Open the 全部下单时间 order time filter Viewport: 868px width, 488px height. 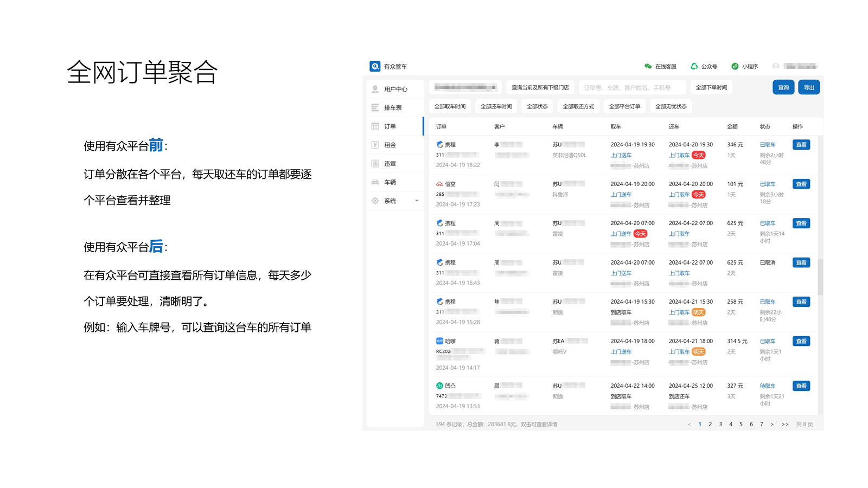tap(711, 87)
